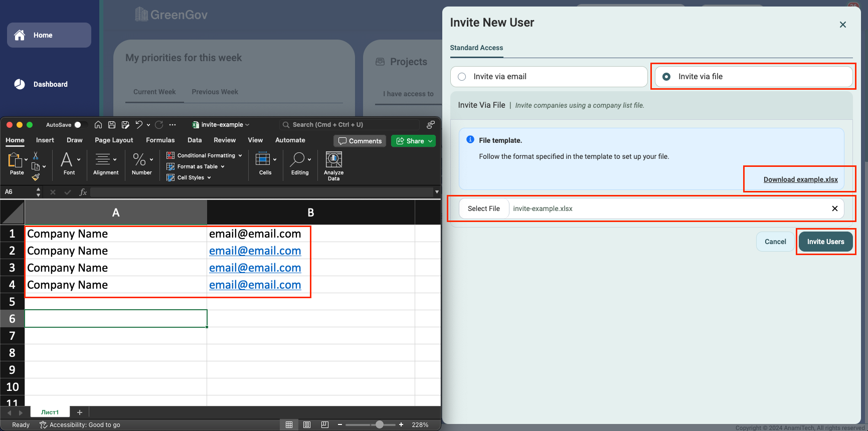Open the Number format group
Image resolution: width=868 pixels, height=431 pixels.
142,164
